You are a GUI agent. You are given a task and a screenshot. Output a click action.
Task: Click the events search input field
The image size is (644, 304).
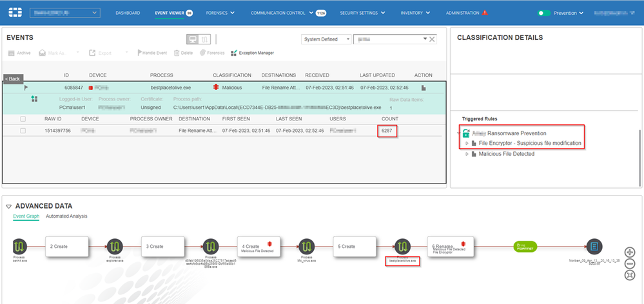[389, 39]
